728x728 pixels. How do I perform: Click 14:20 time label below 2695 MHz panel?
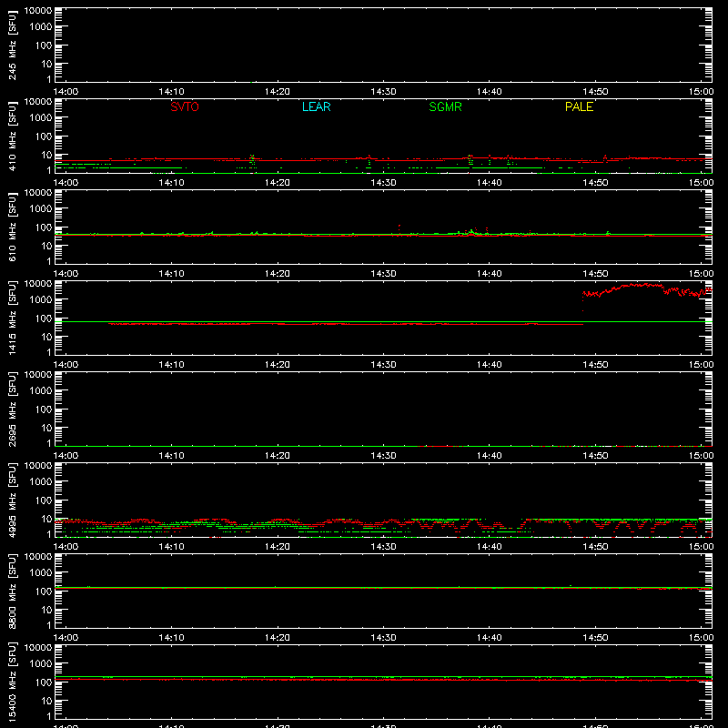click(278, 456)
